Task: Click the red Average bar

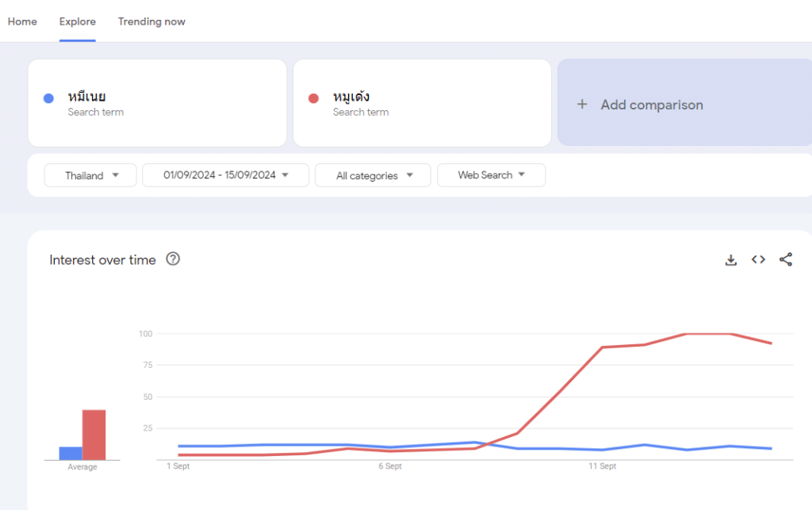Action: [x=94, y=435]
